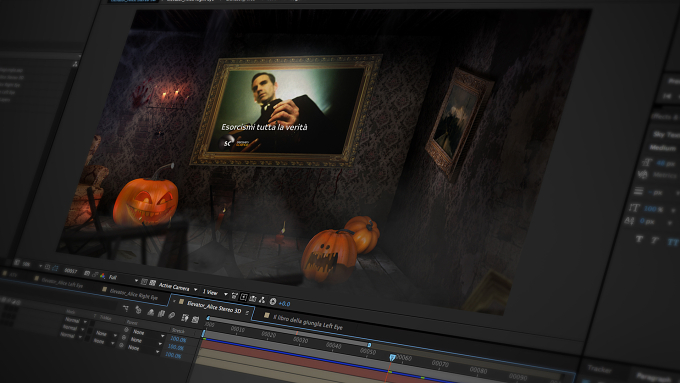
Task: Enable frame blending icon in timeline
Action: point(161,314)
